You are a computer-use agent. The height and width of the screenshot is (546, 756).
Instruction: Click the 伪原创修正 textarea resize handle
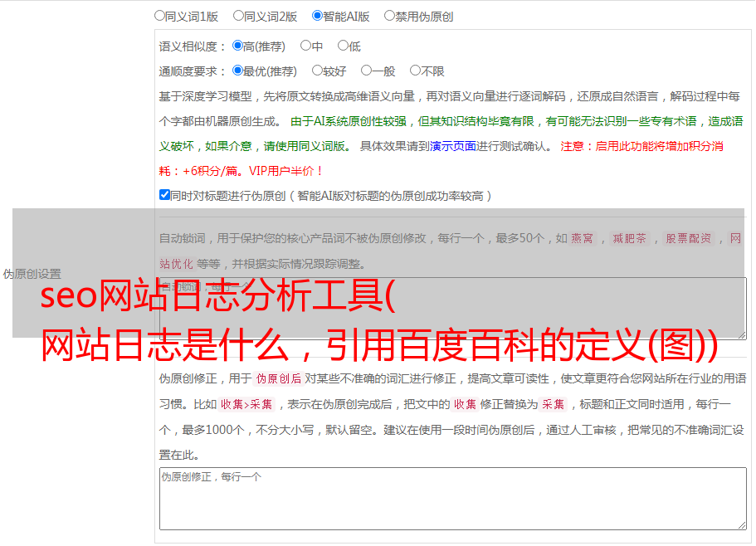click(742, 525)
